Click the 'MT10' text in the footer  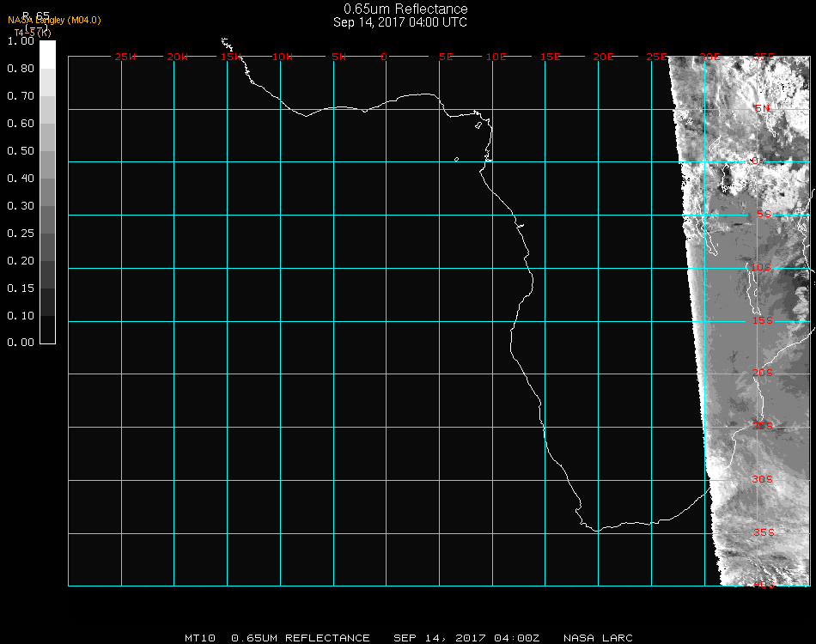click(199, 638)
